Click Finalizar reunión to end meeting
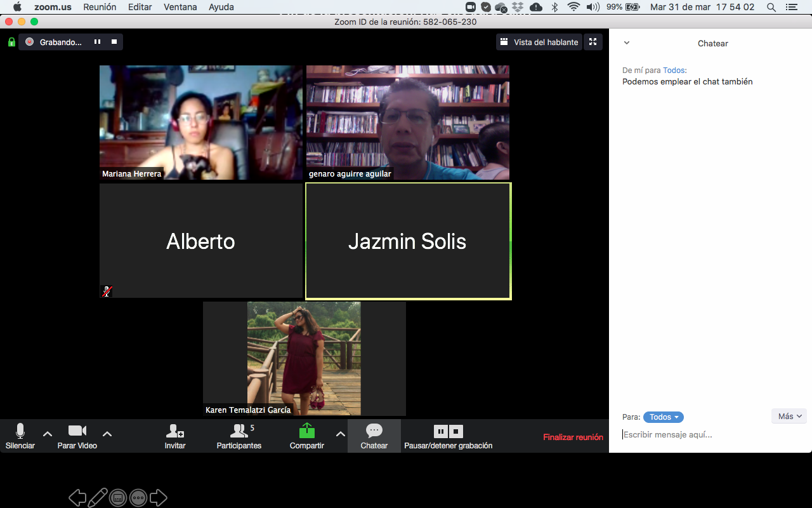The height and width of the screenshot is (508, 812). [573, 437]
